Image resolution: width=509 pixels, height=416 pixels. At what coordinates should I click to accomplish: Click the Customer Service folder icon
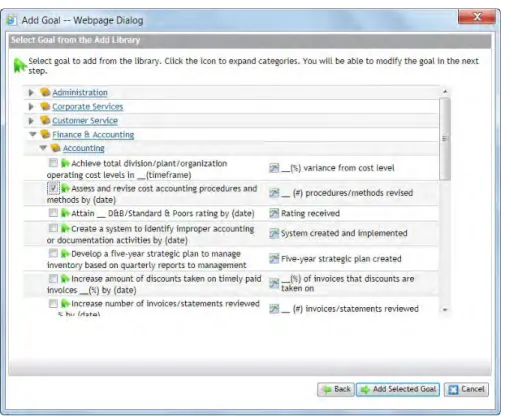[45, 120]
